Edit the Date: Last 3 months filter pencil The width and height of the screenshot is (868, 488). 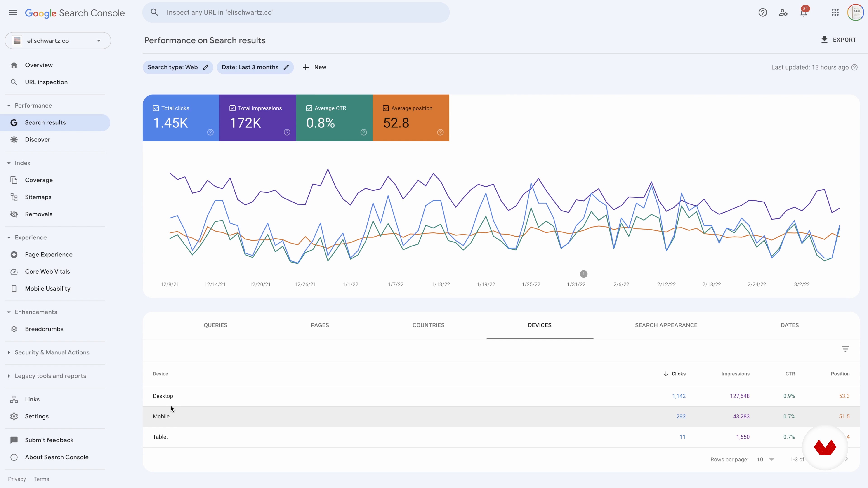click(286, 67)
